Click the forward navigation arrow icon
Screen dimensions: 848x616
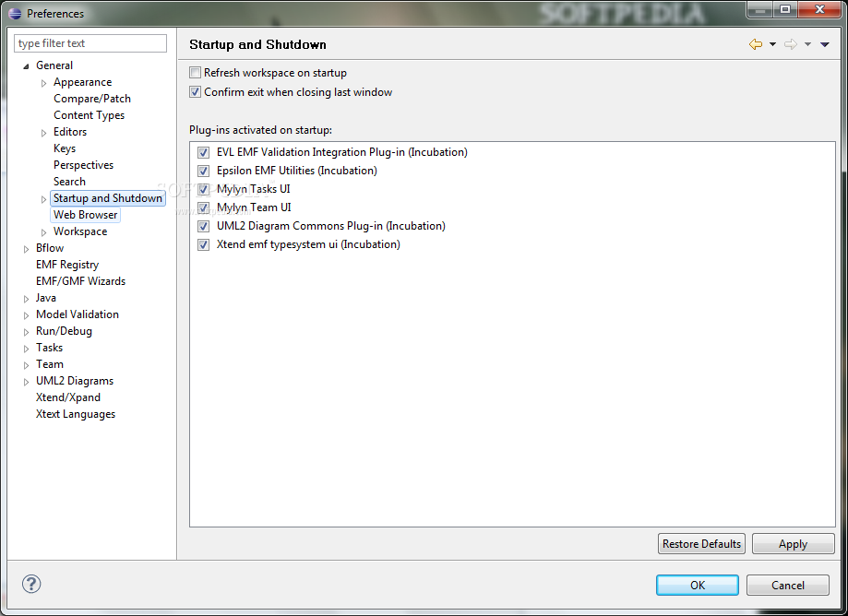[791, 44]
